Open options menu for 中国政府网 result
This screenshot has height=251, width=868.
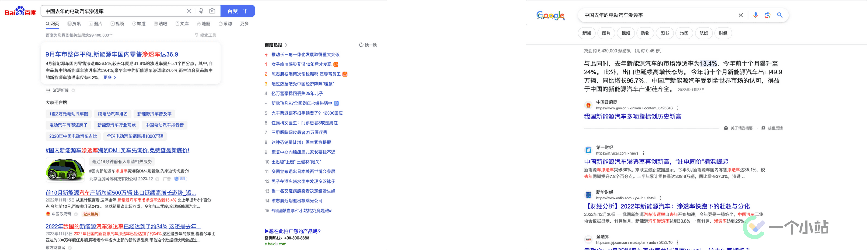pyautogui.click(x=678, y=108)
